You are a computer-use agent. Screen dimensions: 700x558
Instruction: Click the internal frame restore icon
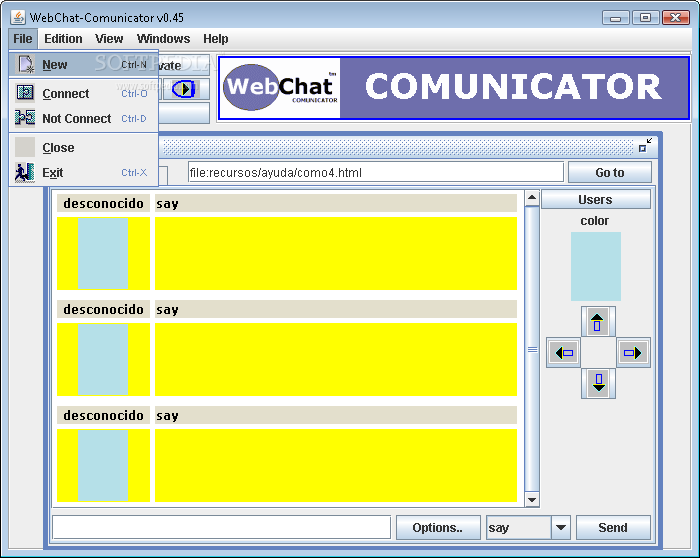(x=645, y=146)
